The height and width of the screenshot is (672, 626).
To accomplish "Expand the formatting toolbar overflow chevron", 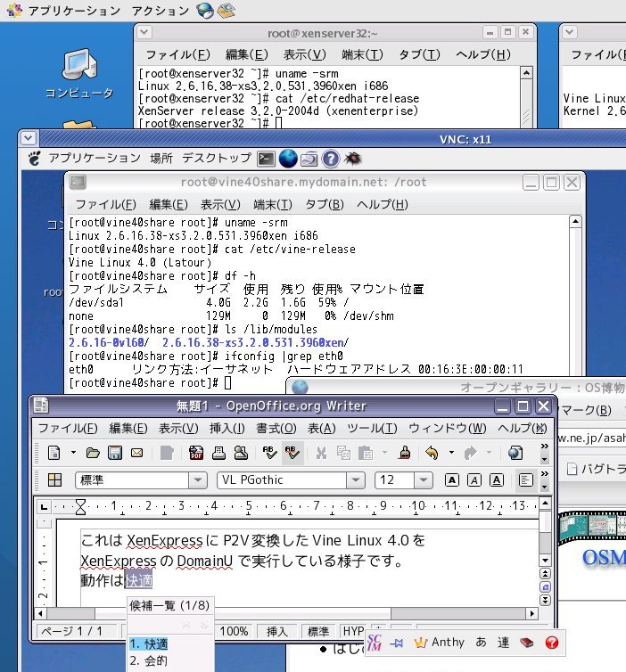I will [545, 474].
